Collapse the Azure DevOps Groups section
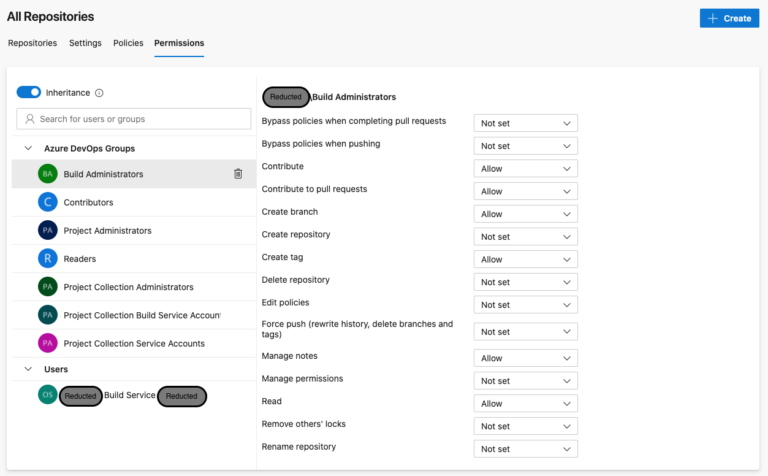 coord(28,148)
